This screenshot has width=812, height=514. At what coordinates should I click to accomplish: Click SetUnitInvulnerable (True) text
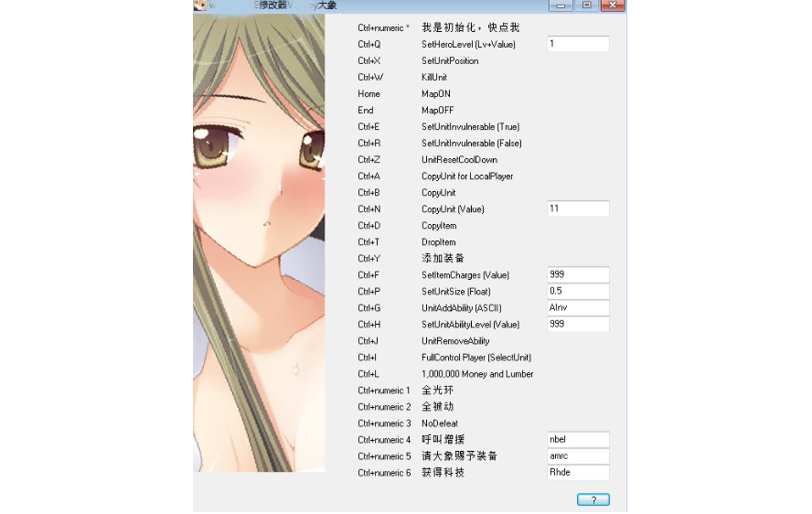click(470, 127)
